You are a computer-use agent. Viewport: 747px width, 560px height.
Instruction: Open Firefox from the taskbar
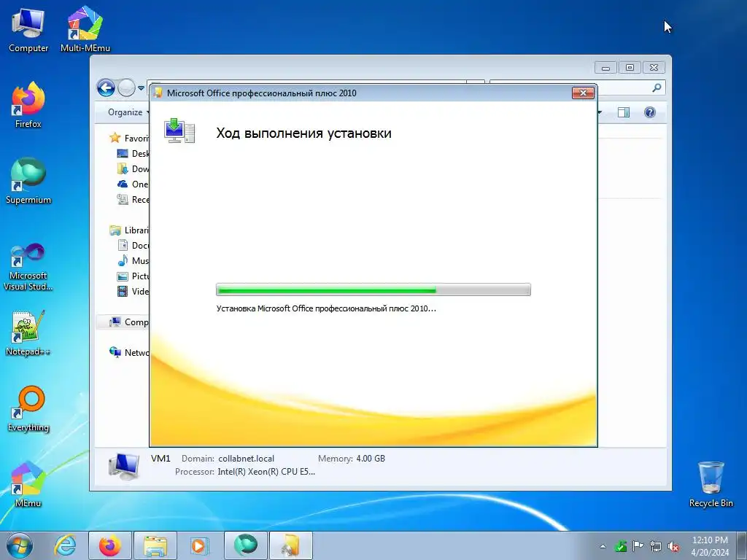pyautogui.click(x=110, y=545)
